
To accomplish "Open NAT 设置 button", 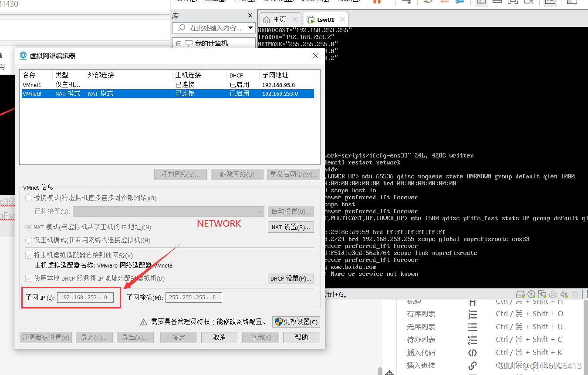I will [291, 227].
